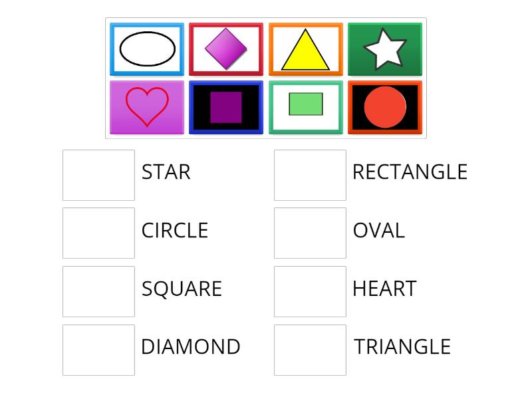Select the white star on green tile
Viewport: 532px width, 399px height.
point(386,49)
